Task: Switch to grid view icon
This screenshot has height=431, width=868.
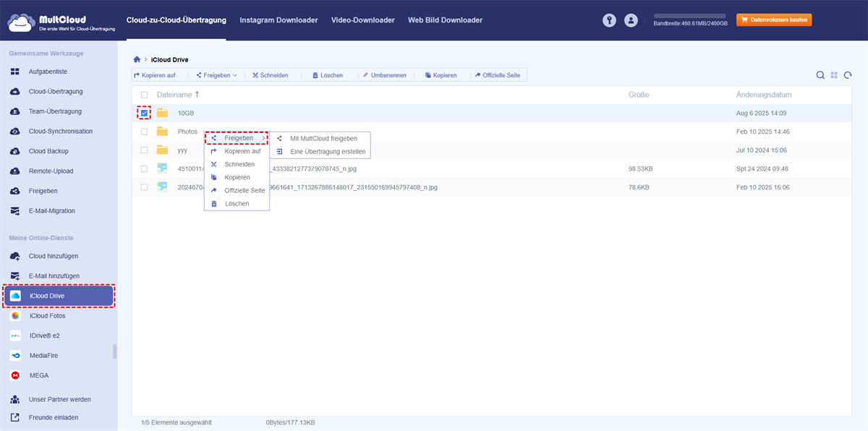Action: tap(834, 75)
